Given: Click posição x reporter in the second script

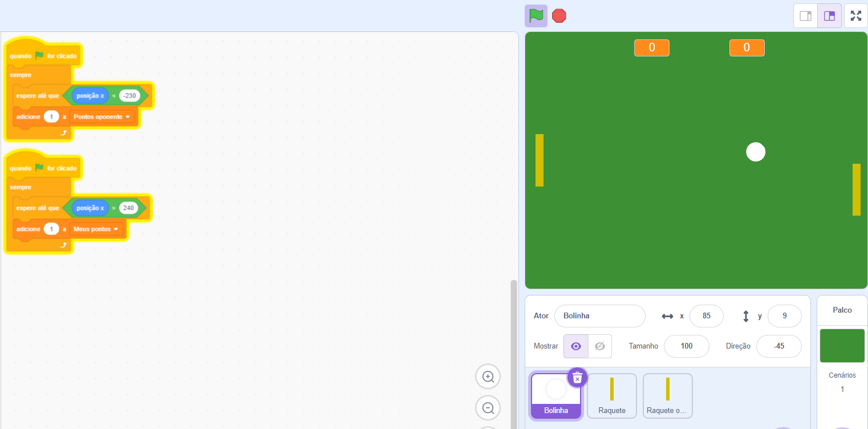Looking at the screenshot, I should (90, 208).
